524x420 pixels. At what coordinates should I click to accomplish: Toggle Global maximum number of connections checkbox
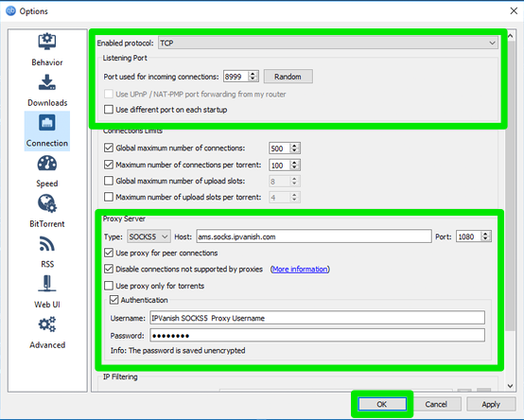[x=109, y=148]
